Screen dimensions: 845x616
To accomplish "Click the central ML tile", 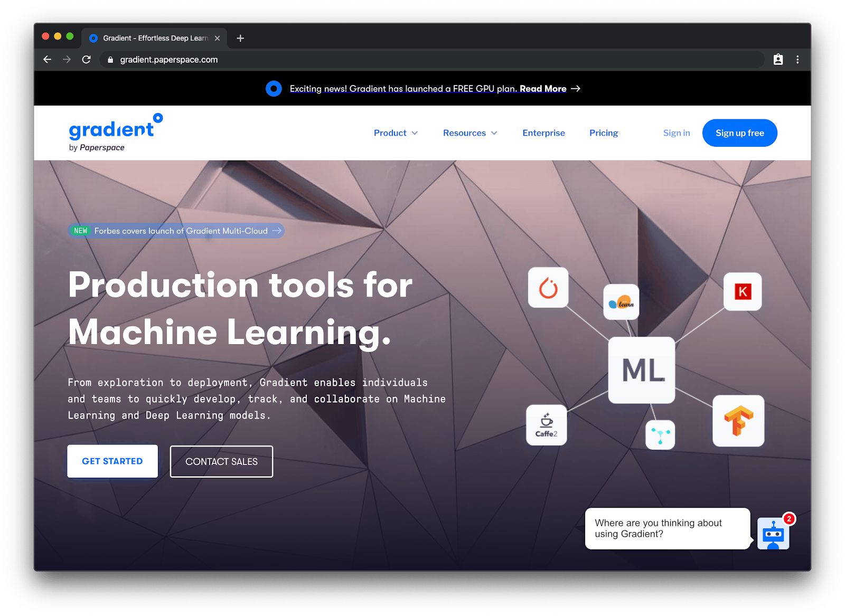I will click(642, 370).
